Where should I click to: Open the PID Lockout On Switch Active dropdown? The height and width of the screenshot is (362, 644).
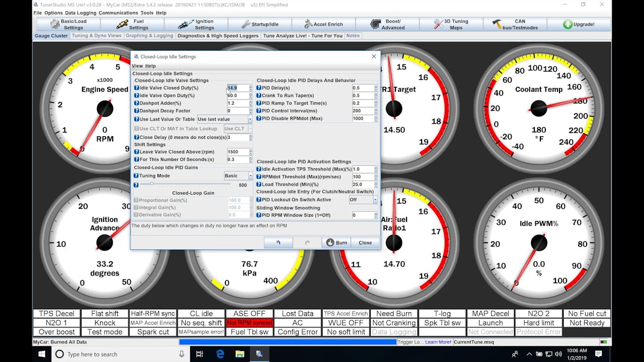[x=363, y=200]
